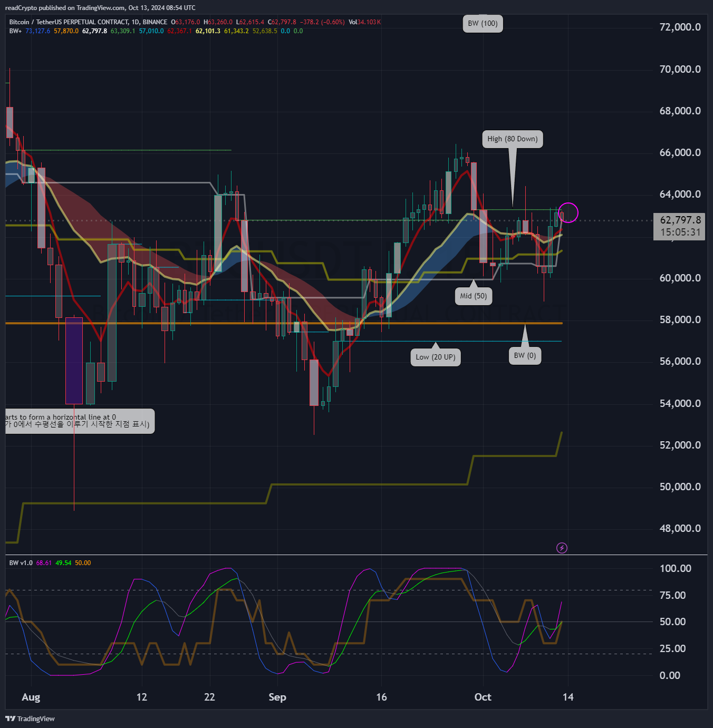Select the High (80 Down) callout
This screenshot has height=728, width=713.
[512, 139]
